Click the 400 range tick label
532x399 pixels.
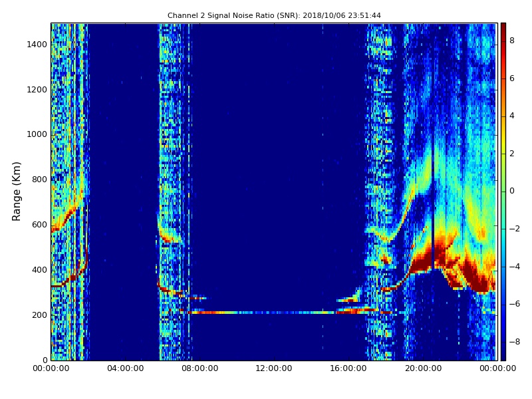[x=40, y=270]
